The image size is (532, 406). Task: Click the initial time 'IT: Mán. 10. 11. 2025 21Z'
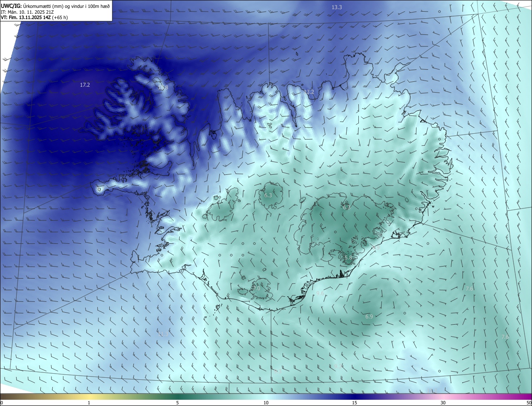28,12
